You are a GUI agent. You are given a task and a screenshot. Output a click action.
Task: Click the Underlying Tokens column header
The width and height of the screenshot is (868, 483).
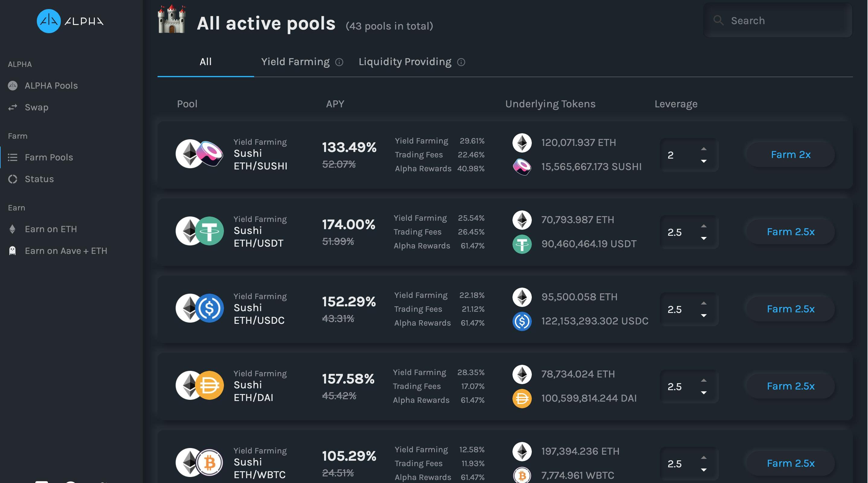(550, 104)
